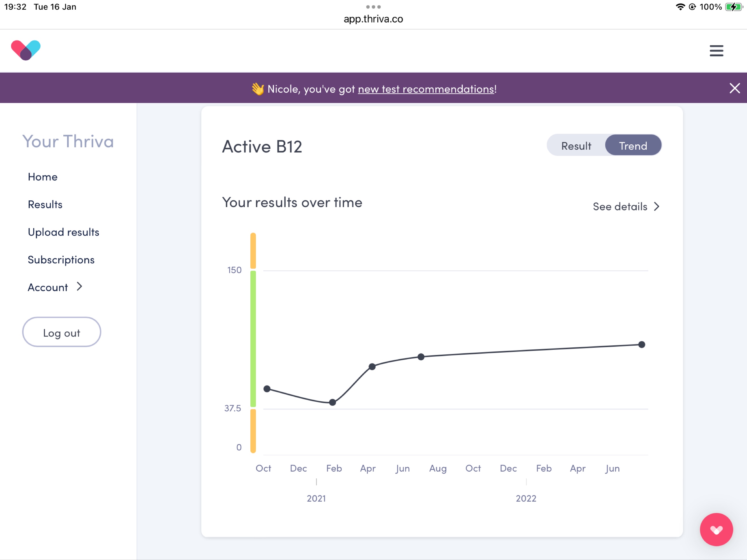Click the Log out button
Image resolution: width=747 pixels, height=560 pixels.
(x=62, y=332)
